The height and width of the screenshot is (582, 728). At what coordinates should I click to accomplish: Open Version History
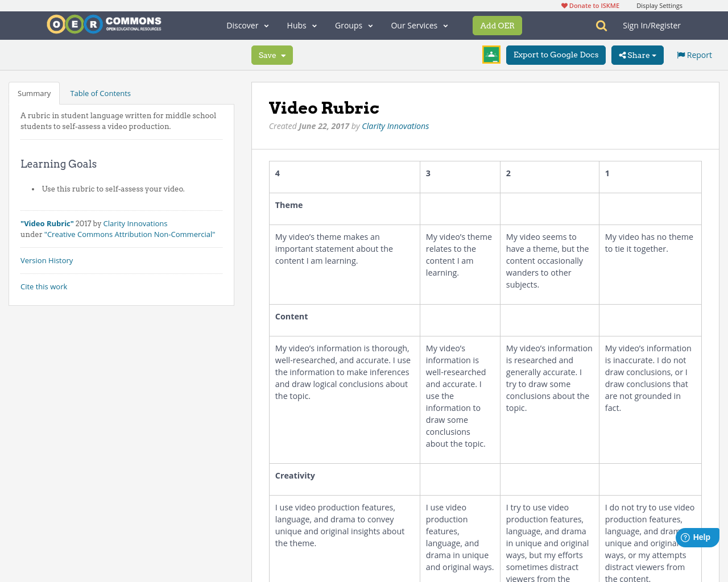click(x=47, y=260)
